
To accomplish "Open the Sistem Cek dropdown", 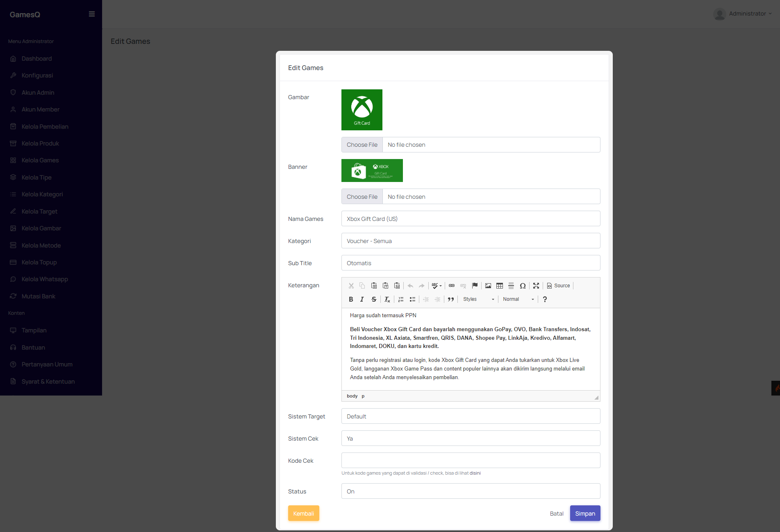I will point(471,438).
